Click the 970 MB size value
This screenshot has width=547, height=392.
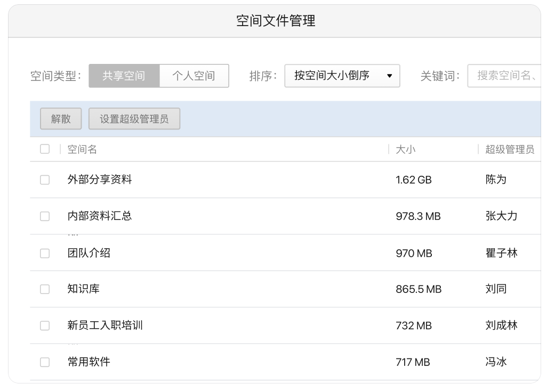click(414, 254)
